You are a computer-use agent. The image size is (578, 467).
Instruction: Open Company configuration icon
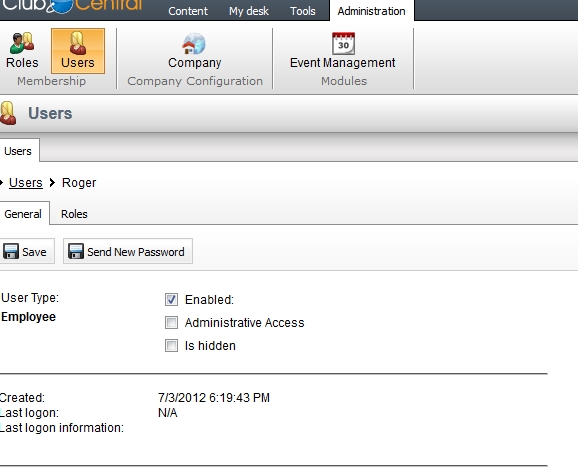[x=194, y=43]
